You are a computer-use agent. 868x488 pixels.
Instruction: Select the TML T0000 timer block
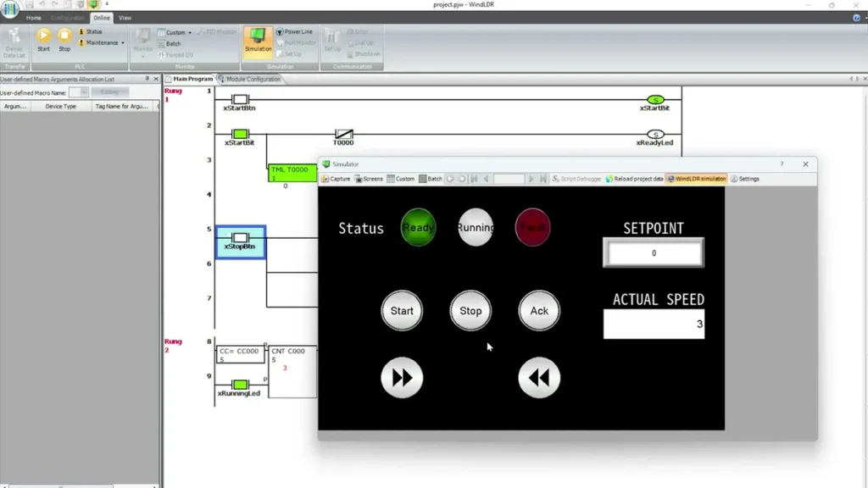pyautogui.click(x=292, y=173)
